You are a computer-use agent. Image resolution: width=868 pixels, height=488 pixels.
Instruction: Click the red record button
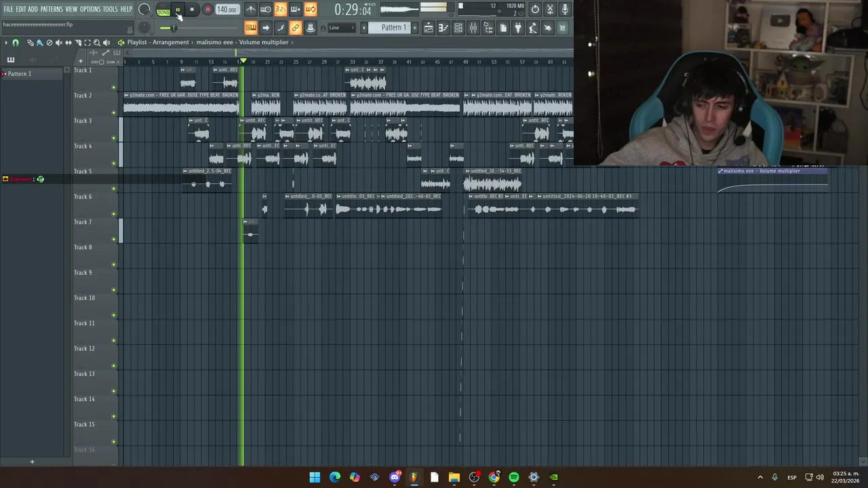[x=208, y=9]
